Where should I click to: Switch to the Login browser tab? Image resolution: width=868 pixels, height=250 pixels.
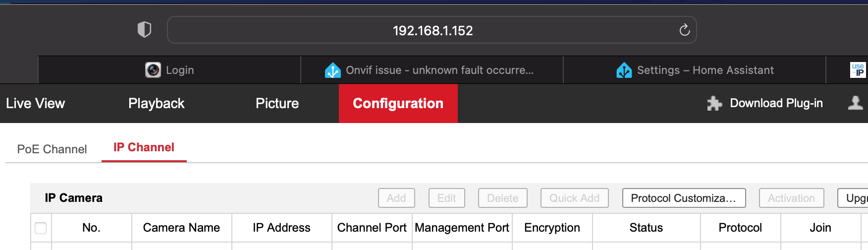(169, 70)
